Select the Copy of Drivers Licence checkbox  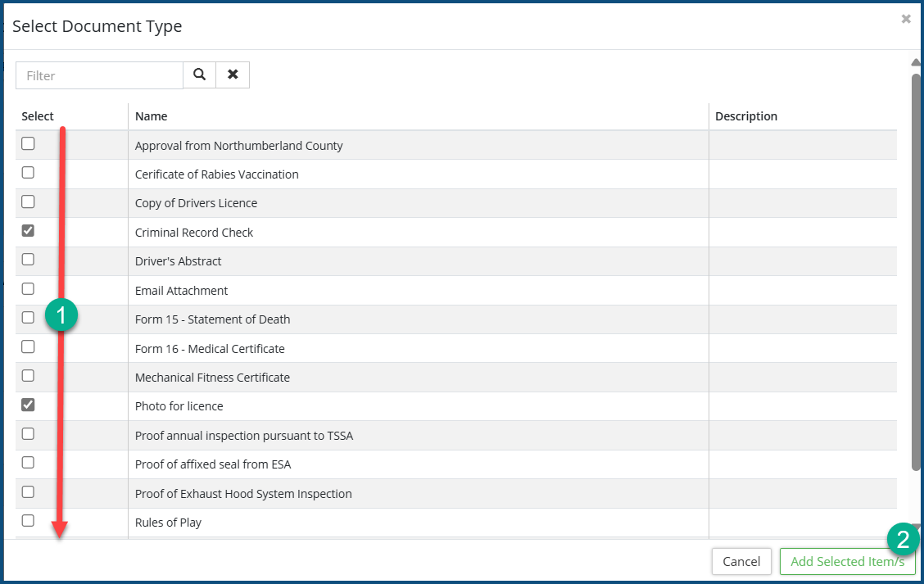[x=28, y=201]
